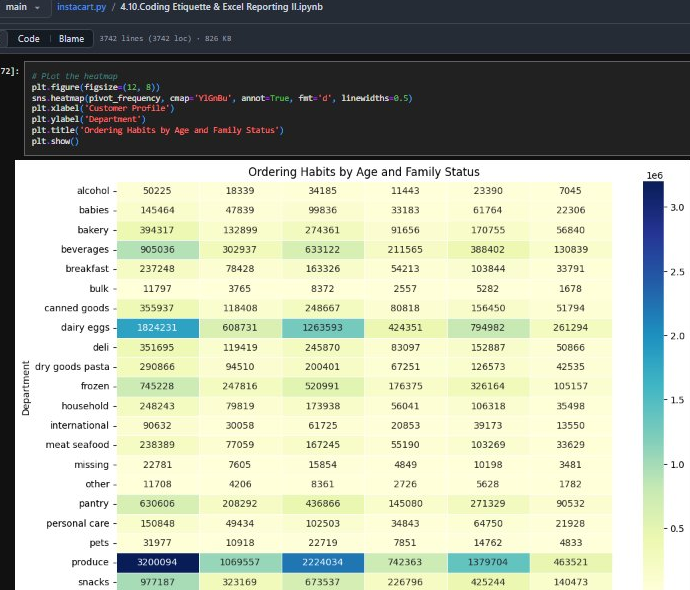Screen dimensions: 690x590
Task: Click the produce cell 3200094
Action: [x=158, y=562]
